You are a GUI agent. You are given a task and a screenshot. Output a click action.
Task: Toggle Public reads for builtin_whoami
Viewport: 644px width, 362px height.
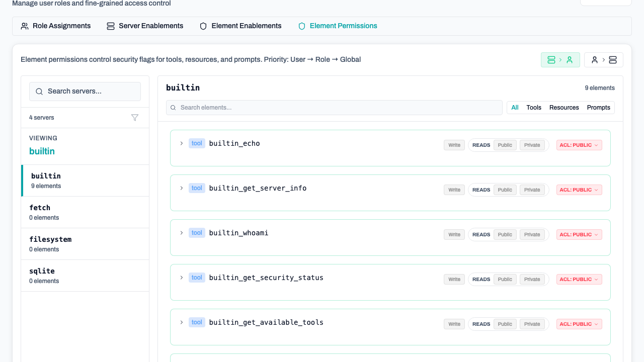pos(505,234)
